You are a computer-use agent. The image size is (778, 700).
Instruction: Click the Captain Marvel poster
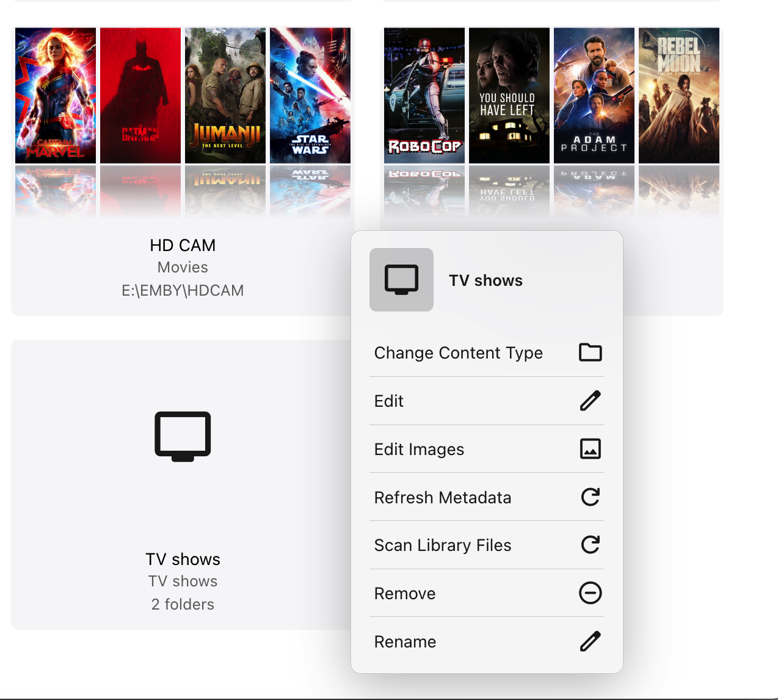click(x=56, y=95)
